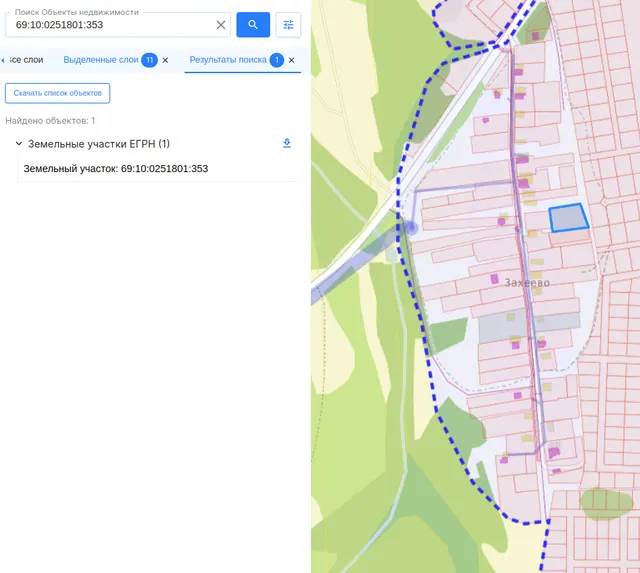
Task: Open the partially hidden Все слои tab
Action: point(25,60)
